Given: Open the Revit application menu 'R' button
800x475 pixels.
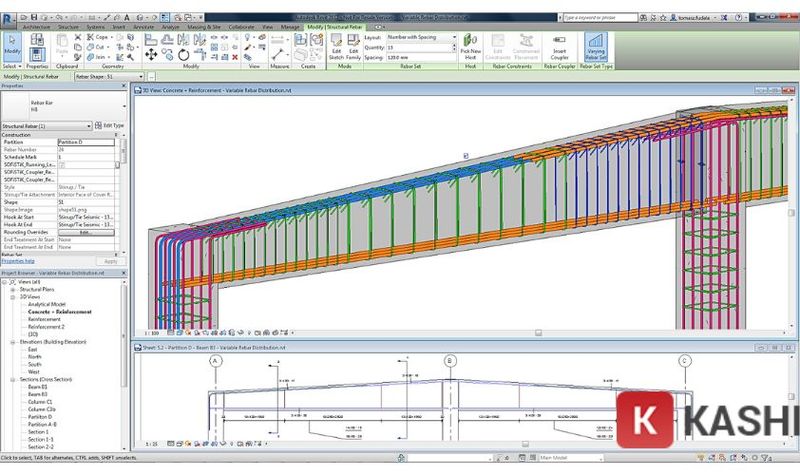Looking at the screenshot, I should tap(8, 19).
